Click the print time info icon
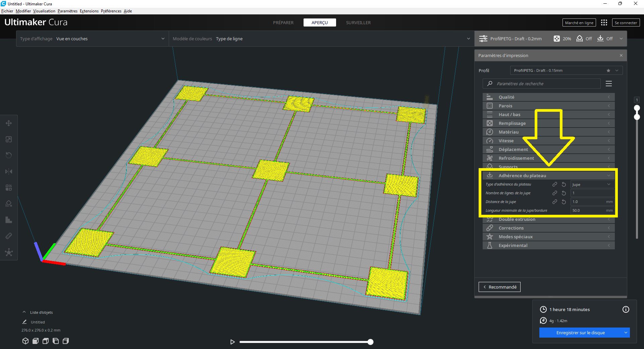Viewport: 644px width, 349px height. [x=626, y=309]
